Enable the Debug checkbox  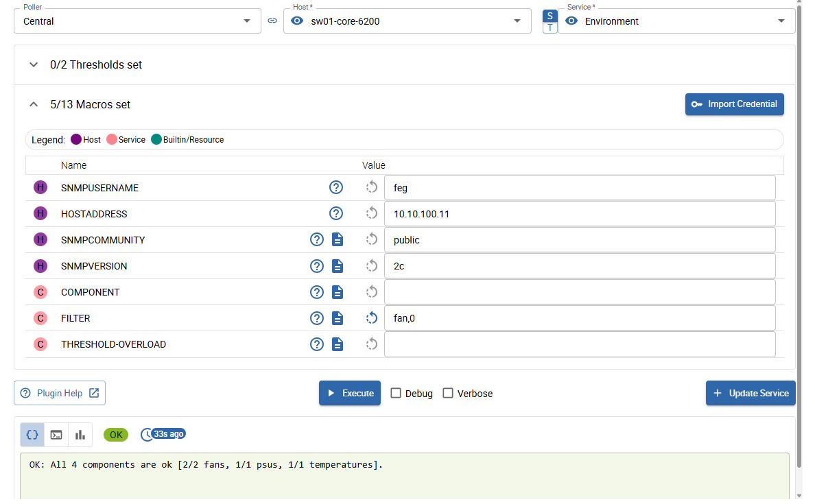[x=396, y=394]
